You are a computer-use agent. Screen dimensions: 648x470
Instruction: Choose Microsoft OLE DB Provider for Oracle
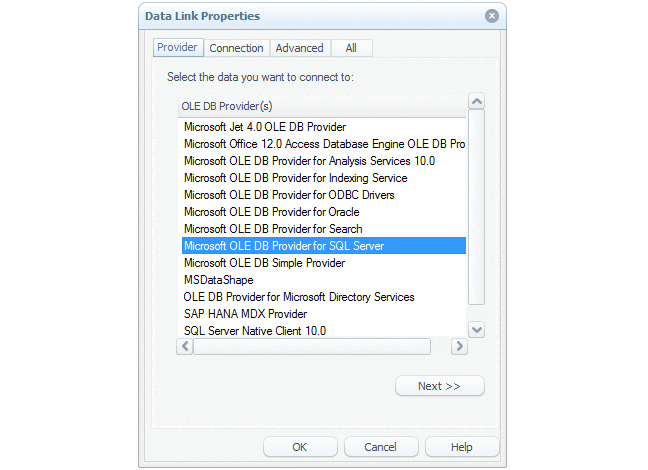pyautogui.click(x=272, y=212)
